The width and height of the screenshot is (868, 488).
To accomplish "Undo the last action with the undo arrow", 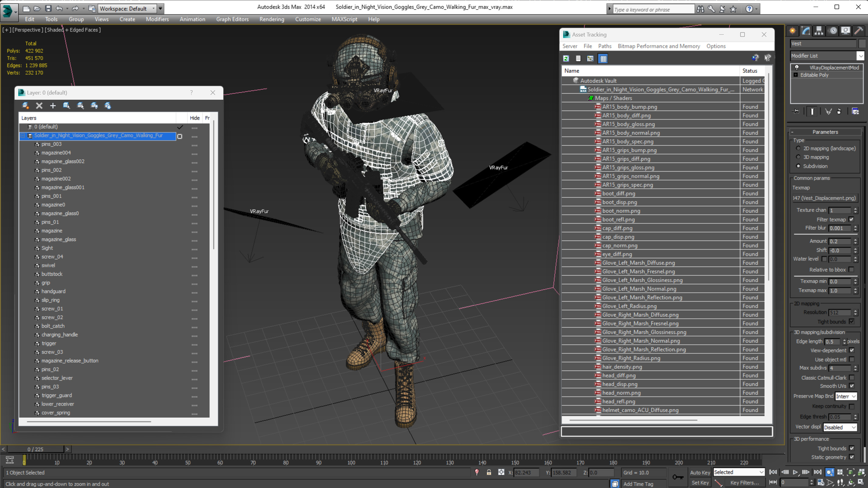I will pyautogui.click(x=59, y=9).
